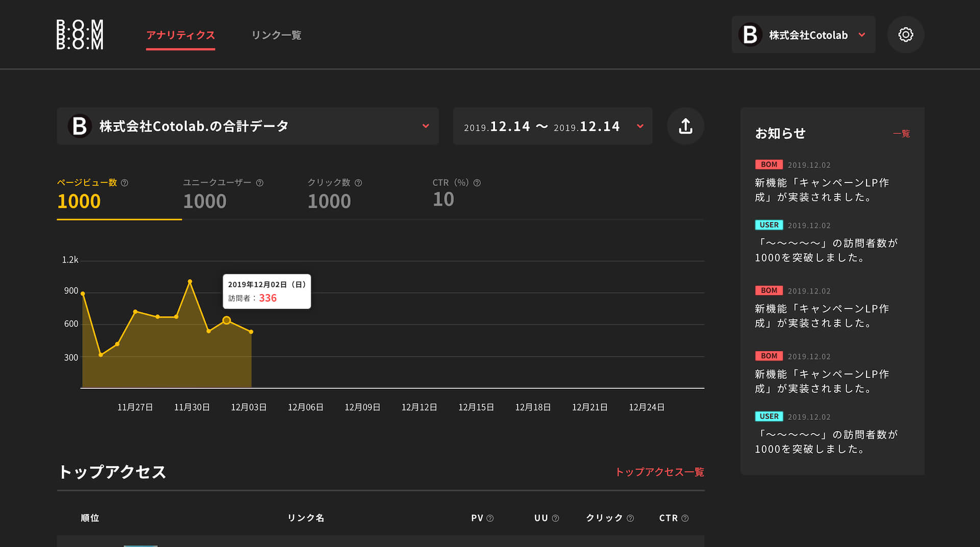Click help icon beside CTR (%)
Image resolution: width=980 pixels, height=547 pixels.
point(477,183)
